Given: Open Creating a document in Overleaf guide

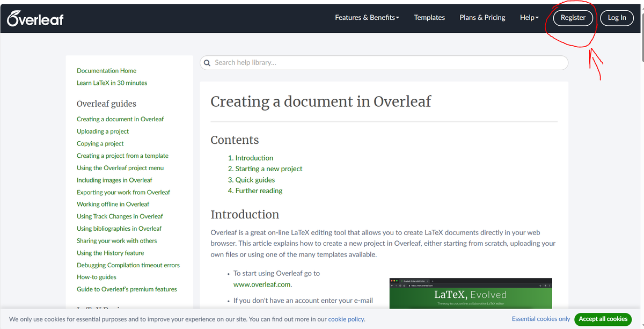Looking at the screenshot, I should pyautogui.click(x=120, y=119).
